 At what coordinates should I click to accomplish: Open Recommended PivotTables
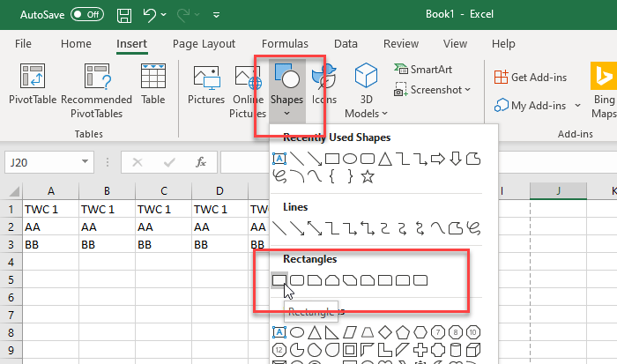96,90
